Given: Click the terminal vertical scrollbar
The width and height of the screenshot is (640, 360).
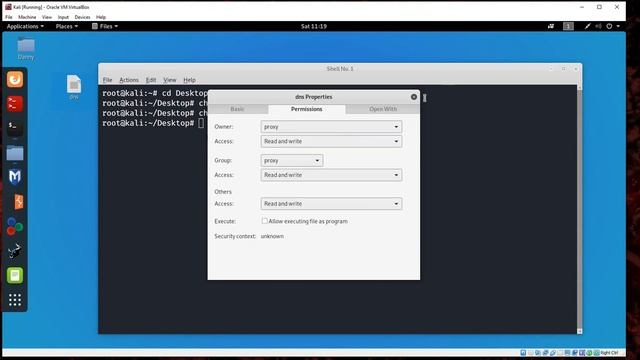Looking at the screenshot, I should [x=580, y=209].
